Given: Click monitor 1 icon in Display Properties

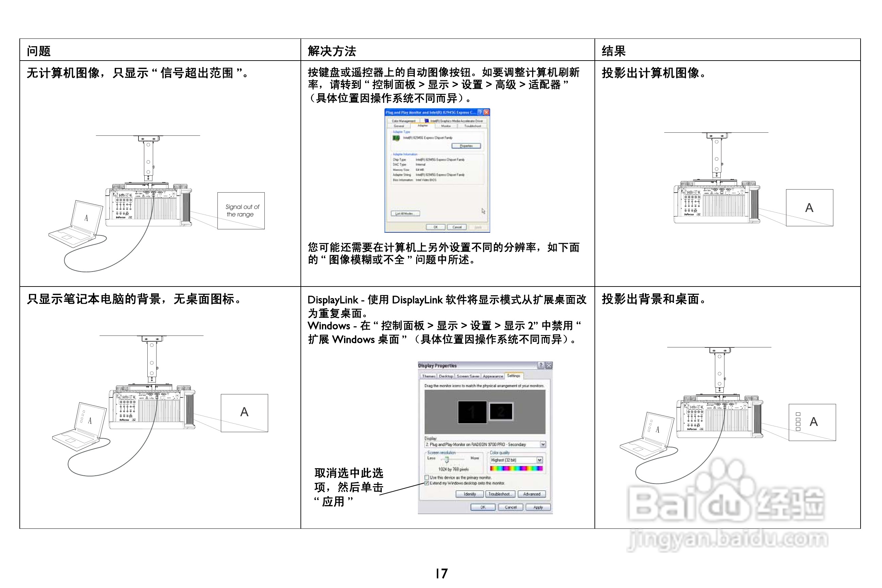Looking at the screenshot, I should (472, 412).
